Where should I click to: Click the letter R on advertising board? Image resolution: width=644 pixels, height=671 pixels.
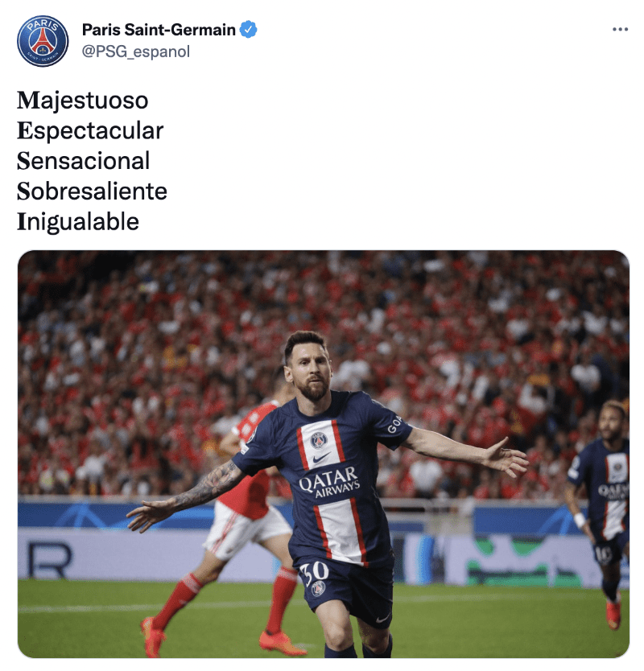tap(50, 559)
